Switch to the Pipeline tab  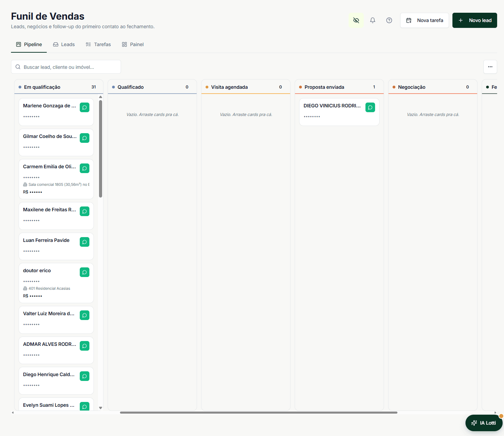[x=29, y=44]
